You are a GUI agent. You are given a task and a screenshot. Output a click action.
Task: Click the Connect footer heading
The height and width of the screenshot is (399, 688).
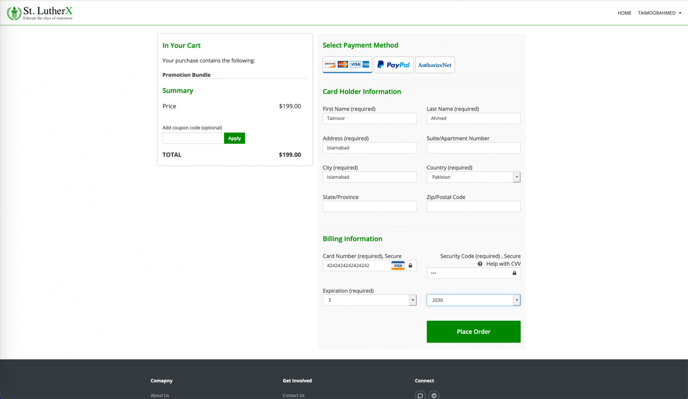pos(424,381)
